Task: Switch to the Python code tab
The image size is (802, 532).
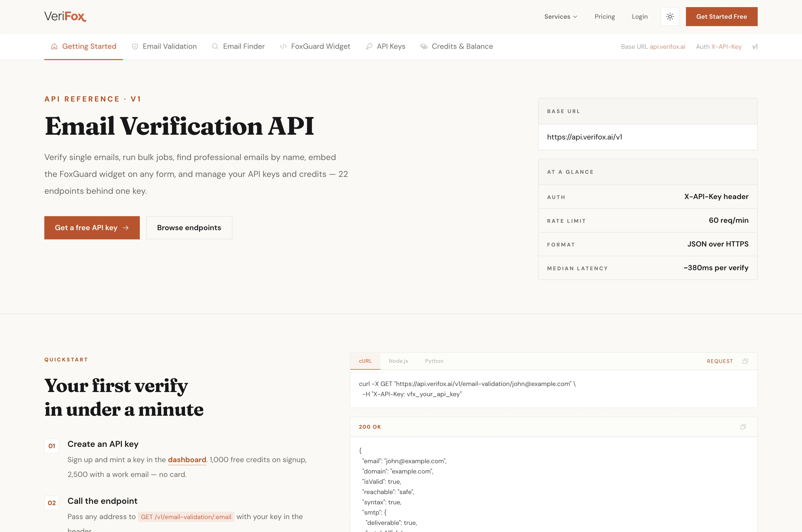Action: (434, 361)
